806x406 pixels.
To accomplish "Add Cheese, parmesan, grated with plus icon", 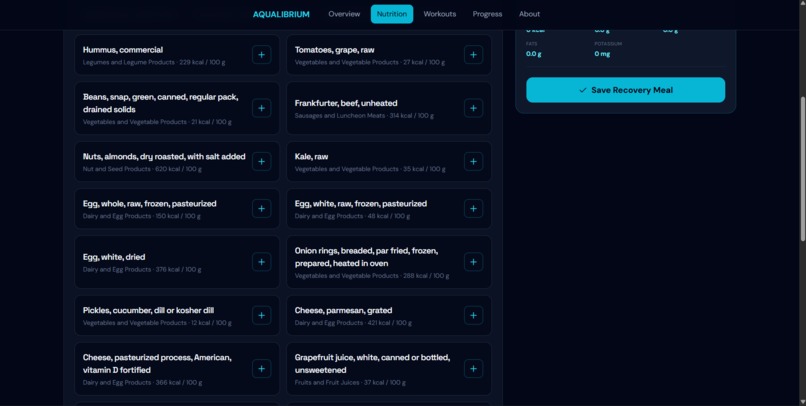I will 473,316.
